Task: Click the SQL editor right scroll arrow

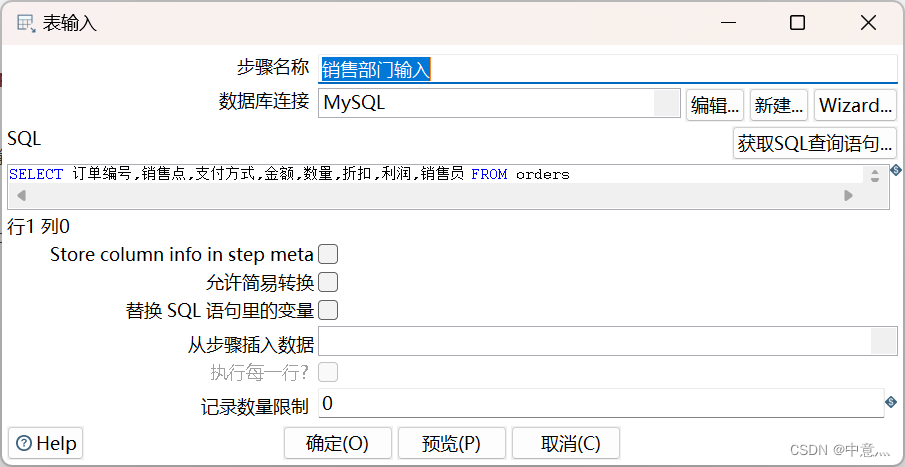Action: 848,196
